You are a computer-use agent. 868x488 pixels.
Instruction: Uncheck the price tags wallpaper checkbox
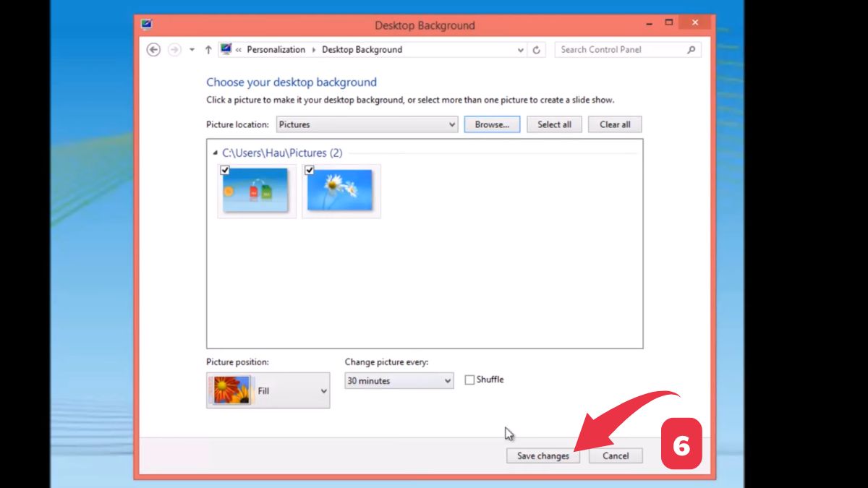(225, 170)
